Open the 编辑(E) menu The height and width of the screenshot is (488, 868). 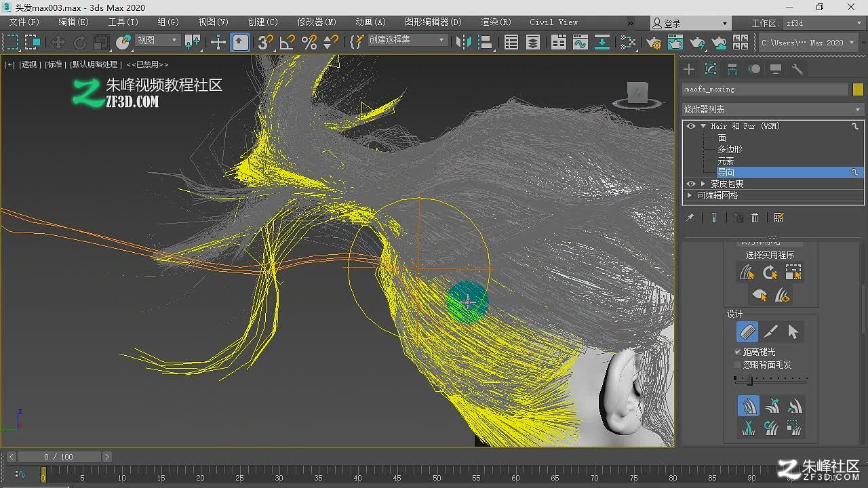tap(73, 22)
